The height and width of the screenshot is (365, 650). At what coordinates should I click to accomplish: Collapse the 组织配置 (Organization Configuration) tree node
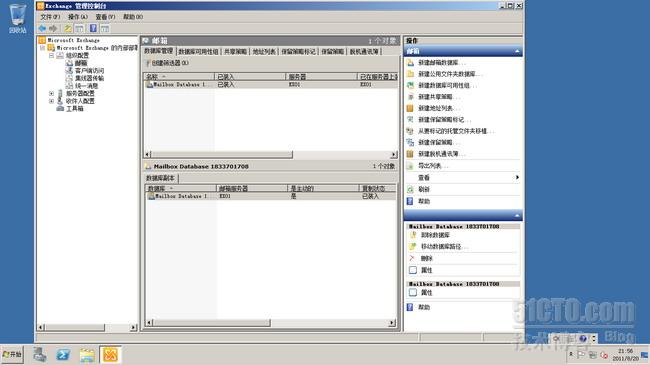tap(51, 55)
